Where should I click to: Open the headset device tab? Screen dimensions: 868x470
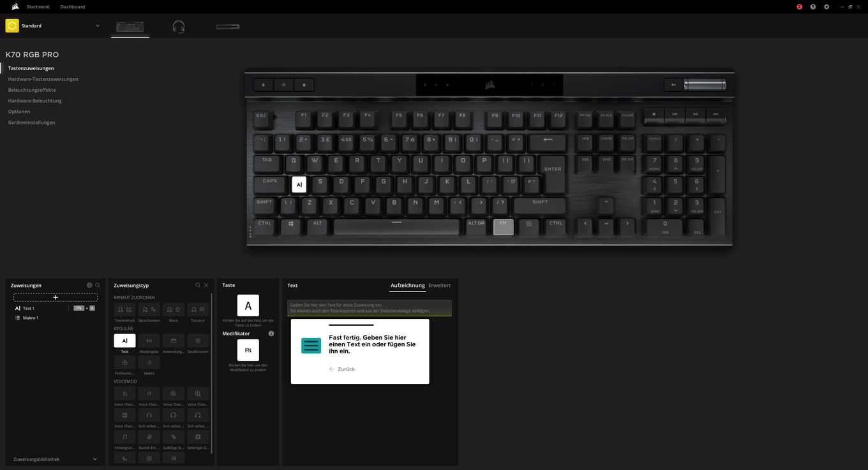click(x=179, y=27)
